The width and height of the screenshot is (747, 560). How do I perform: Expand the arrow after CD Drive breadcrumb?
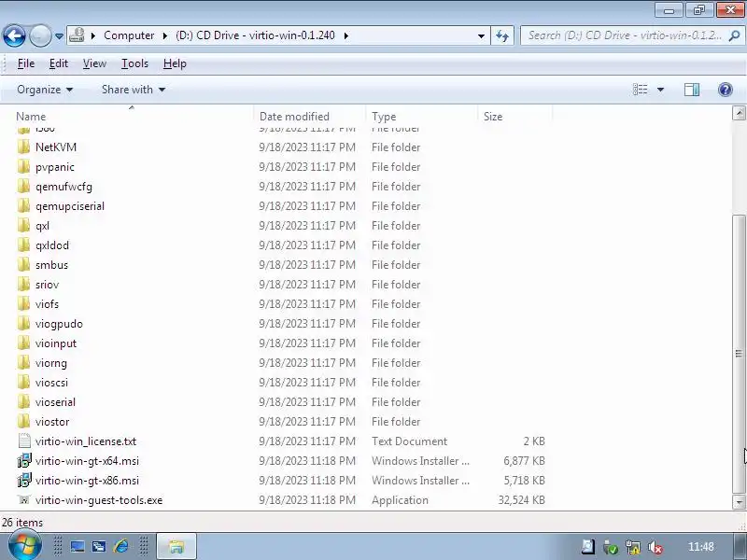(x=345, y=35)
